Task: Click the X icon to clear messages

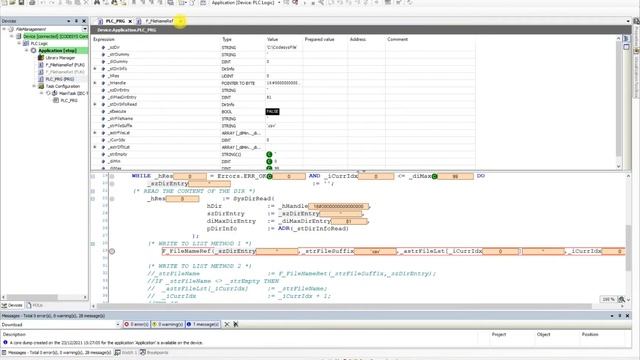Action: [227, 324]
